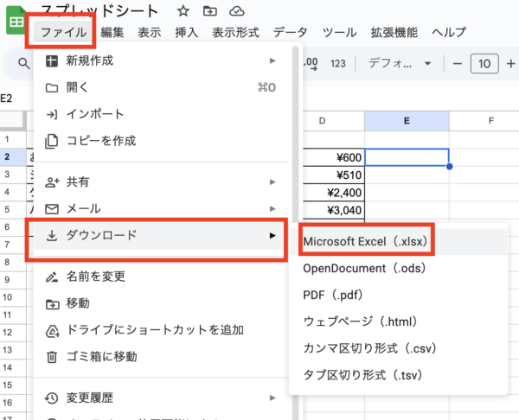Choose the メール menu entry
This screenshot has height=420, width=519.
161,208
